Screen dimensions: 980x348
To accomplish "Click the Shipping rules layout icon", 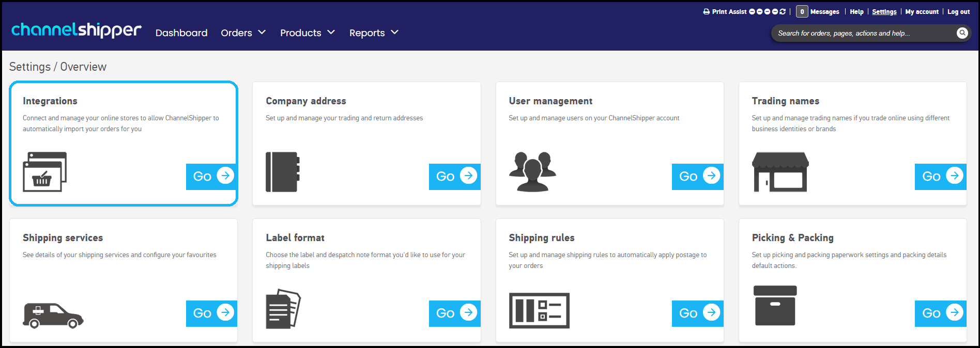I will point(539,311).
